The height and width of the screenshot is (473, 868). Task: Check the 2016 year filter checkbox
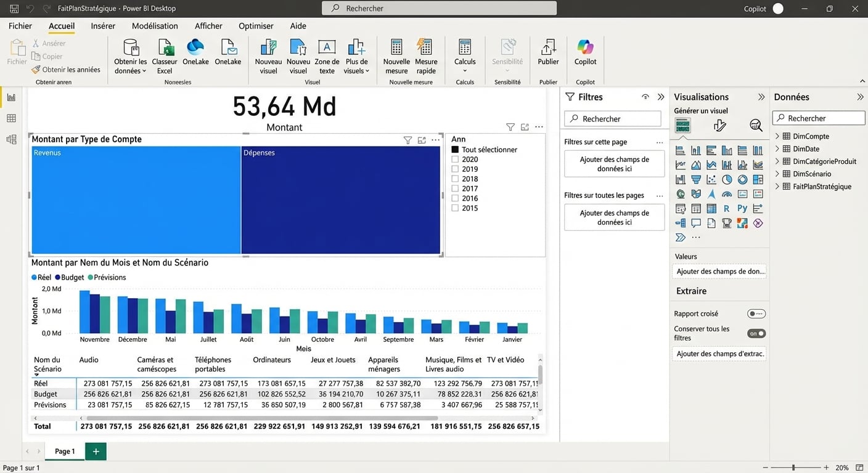tap(454, 198)
